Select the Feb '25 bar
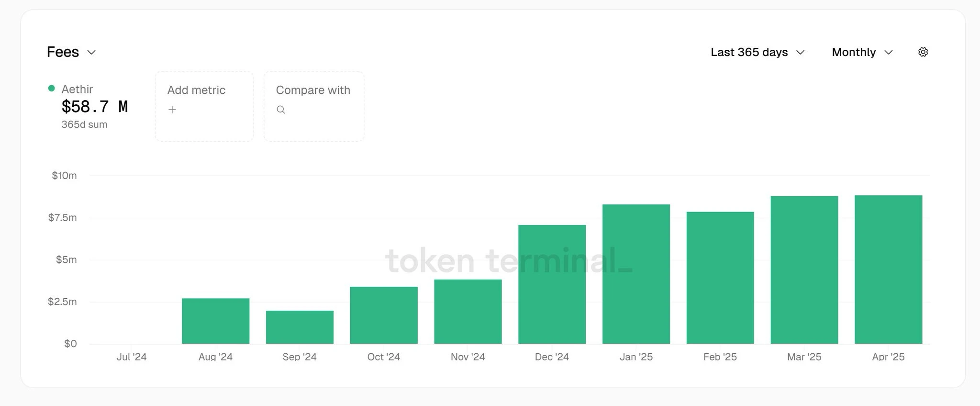This screenshot has width=980, height=406. (x=720, y=278)
